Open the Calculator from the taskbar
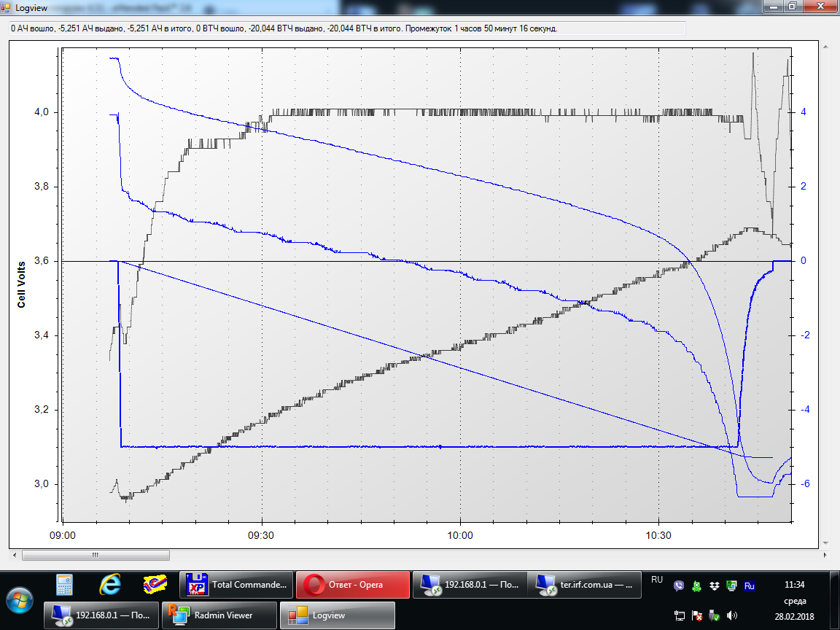The height and width of the screenshot is (630, 840). [65, 584]
